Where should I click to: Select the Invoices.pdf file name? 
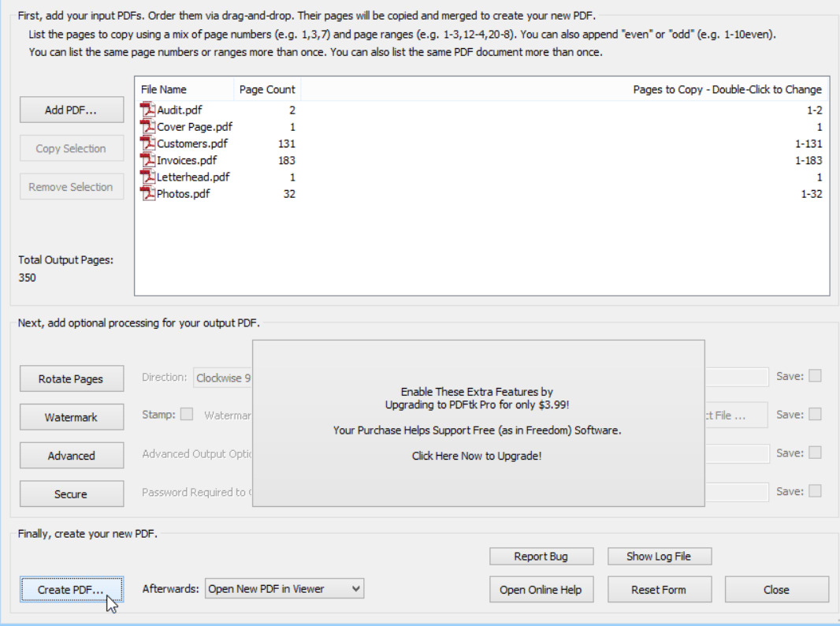pos(187,160)
